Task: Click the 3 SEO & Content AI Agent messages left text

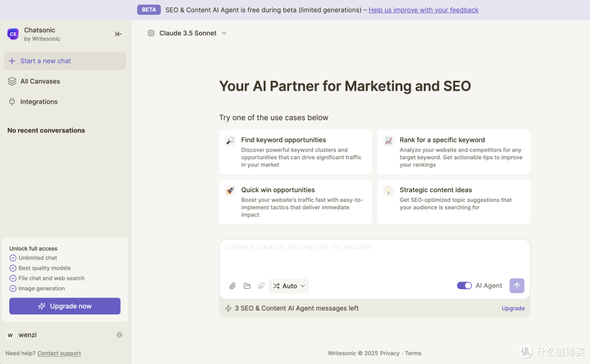Action: click(x=297, y=308)
